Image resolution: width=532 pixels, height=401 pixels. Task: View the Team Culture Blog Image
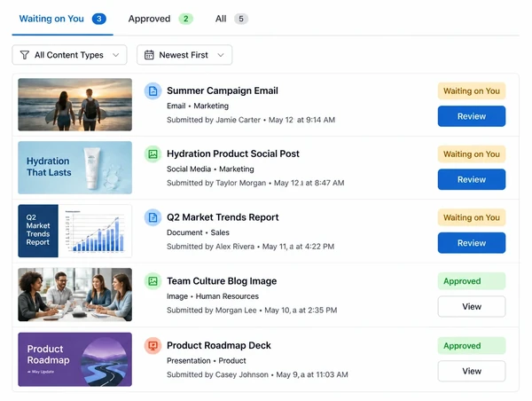pyautogui.click(x=472, y=307)
